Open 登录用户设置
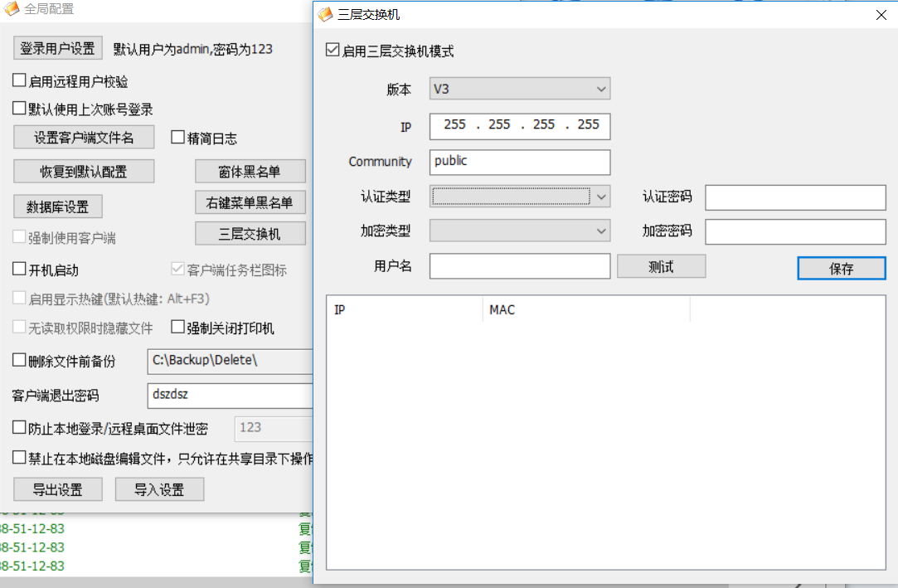 (58, 48)
